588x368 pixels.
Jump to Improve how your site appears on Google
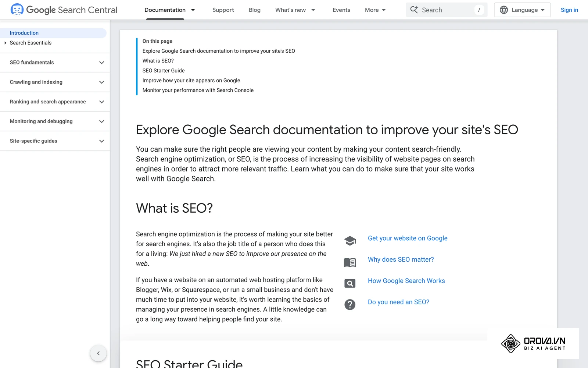(191, 81)
